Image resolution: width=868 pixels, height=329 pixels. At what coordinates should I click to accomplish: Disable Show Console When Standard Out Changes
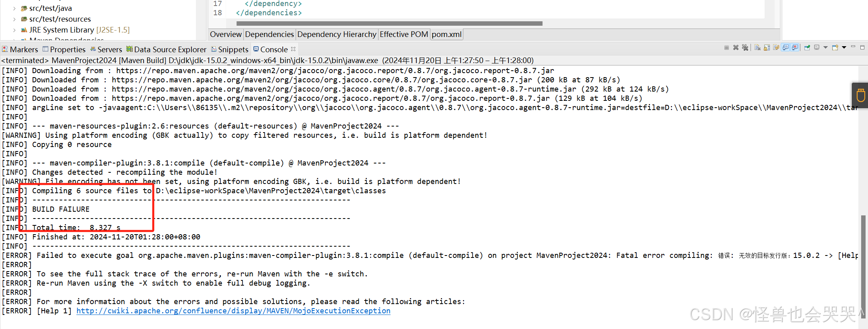tap(786, 47)
